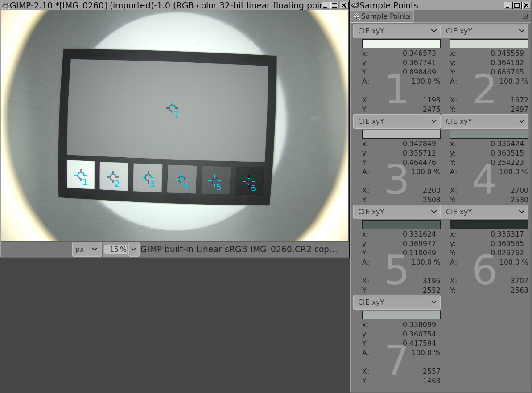Click the x value 0.345559 of point 2

click(x=507, y=53)
